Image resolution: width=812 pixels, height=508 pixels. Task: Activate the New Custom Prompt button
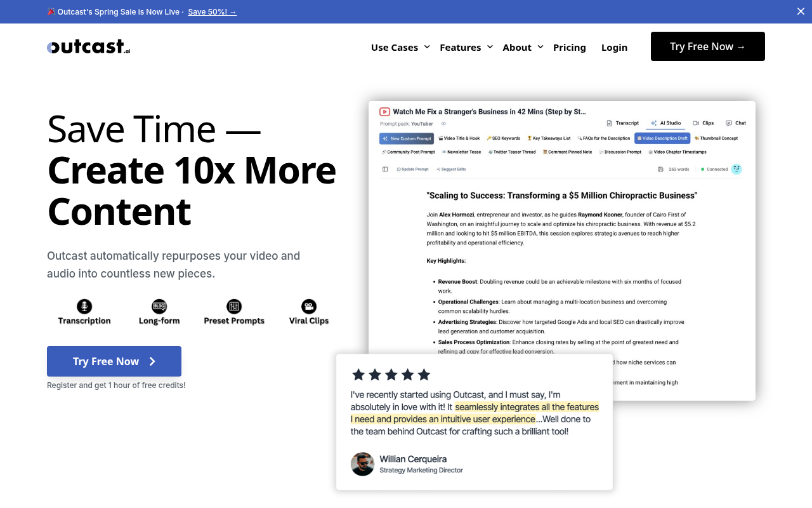pyautogui.click(x=406, y=138)
